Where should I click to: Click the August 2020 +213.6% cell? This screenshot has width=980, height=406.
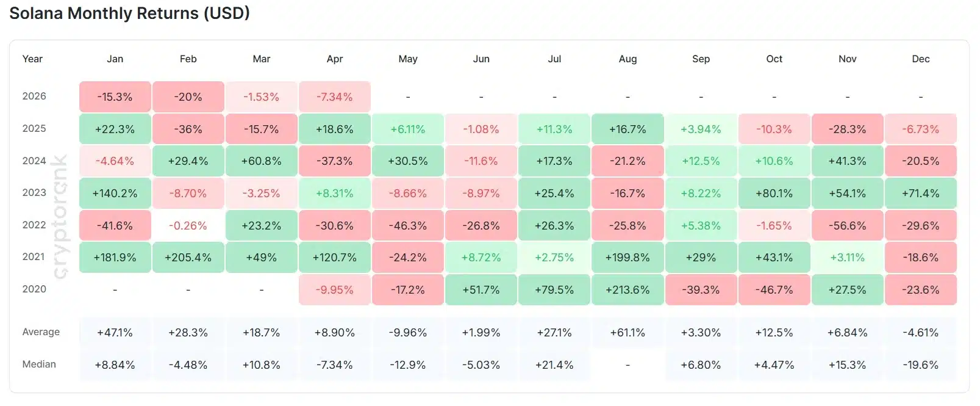(628, 290)
